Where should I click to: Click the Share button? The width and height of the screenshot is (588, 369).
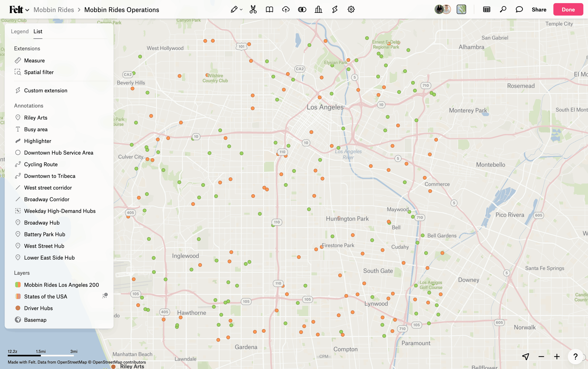pos(539,9)
